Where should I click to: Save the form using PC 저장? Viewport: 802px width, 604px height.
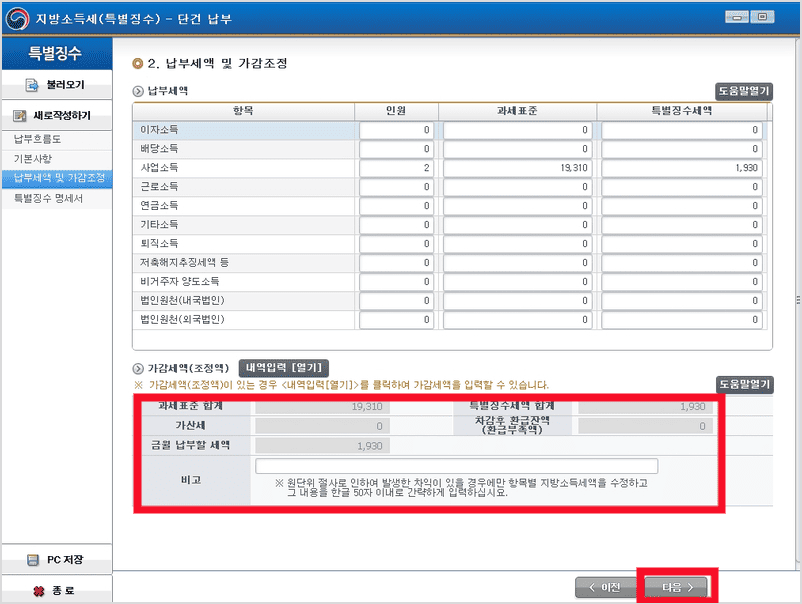55,561
